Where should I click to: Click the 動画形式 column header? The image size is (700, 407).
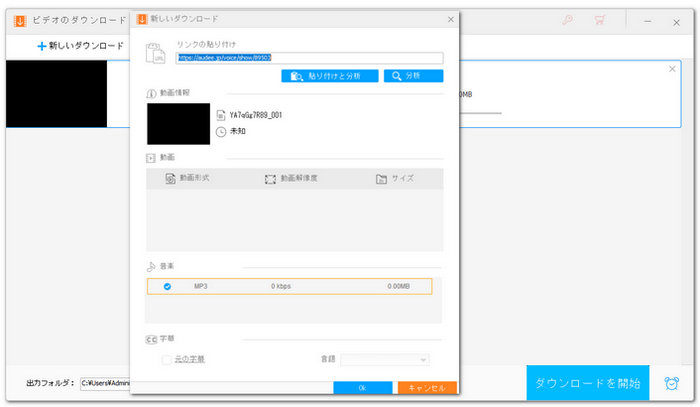(x=187, y=179)
